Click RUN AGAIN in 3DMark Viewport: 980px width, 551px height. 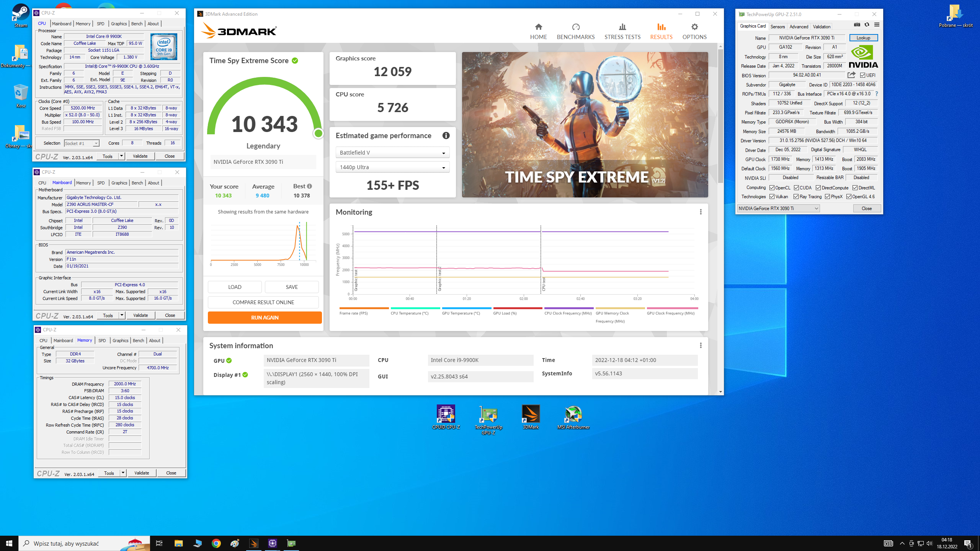pyautogui.click(x=265, y=318)
